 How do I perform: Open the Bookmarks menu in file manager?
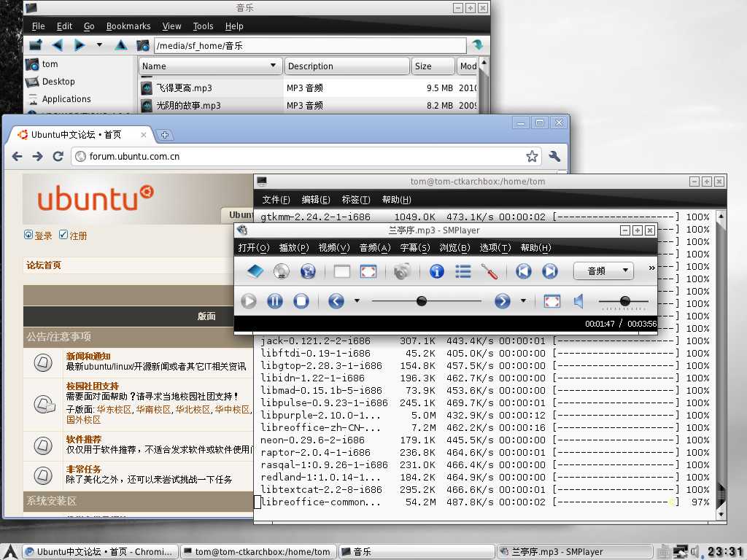[128, 26]
